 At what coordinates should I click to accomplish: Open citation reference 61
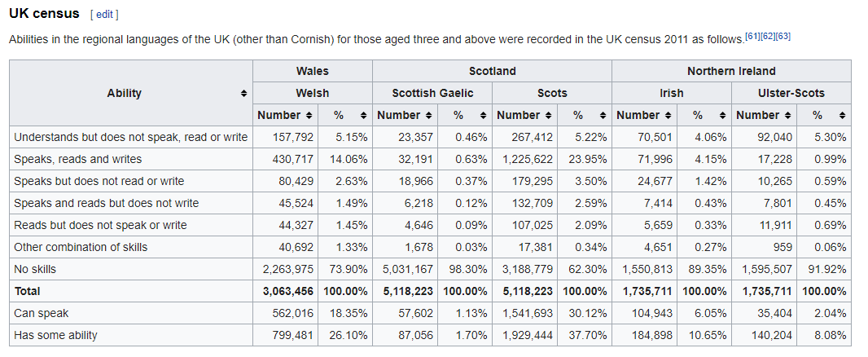tap(752, 36)
